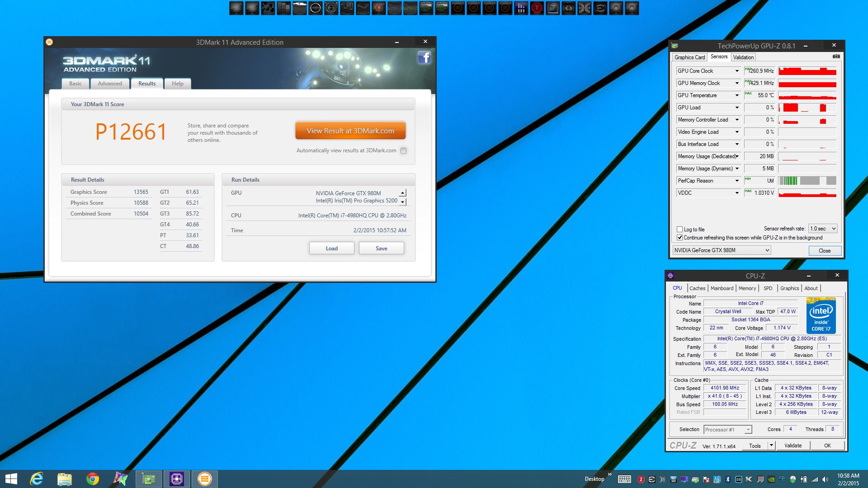Launch the camera lens icon in top dock
Viewport: 868px width, 488px height.
tap(331, 8)
